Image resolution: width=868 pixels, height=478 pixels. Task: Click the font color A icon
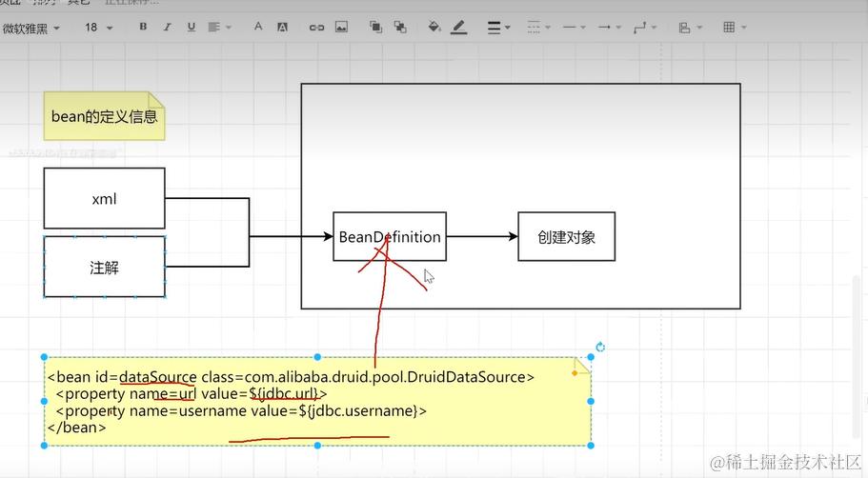point(258,27)
